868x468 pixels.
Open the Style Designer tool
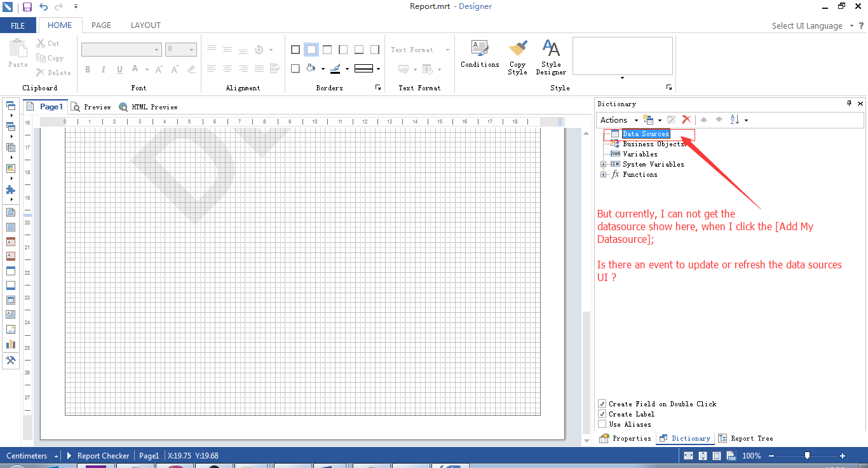click(551, 48)
